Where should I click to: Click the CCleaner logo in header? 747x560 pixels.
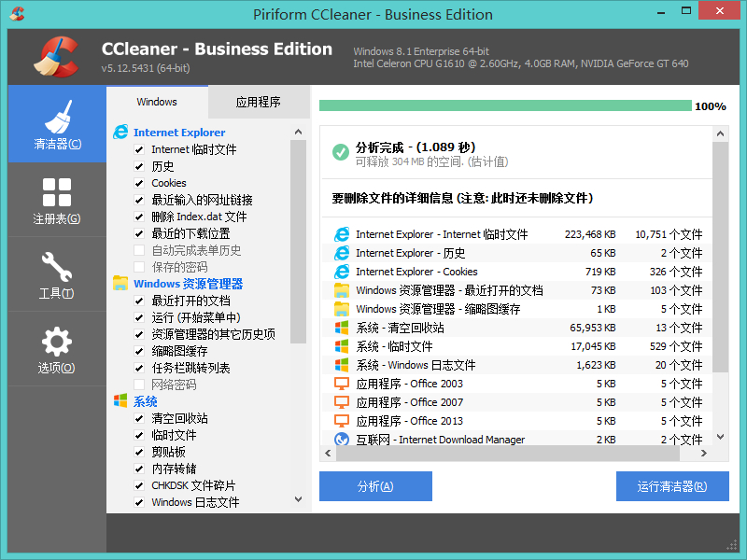click(x=57, y=57)
